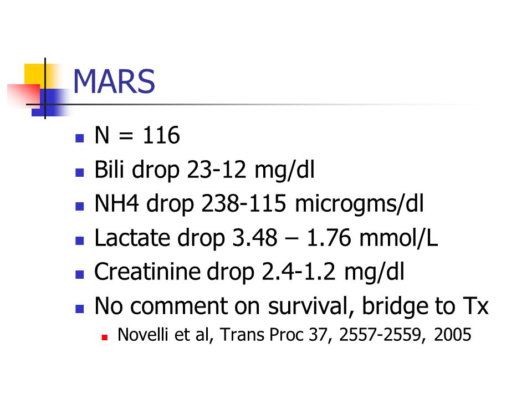Click blue bullet beside N = 116
Image resolution: width=532 pixels, height=399 pixels.
[x=80, y=138]
